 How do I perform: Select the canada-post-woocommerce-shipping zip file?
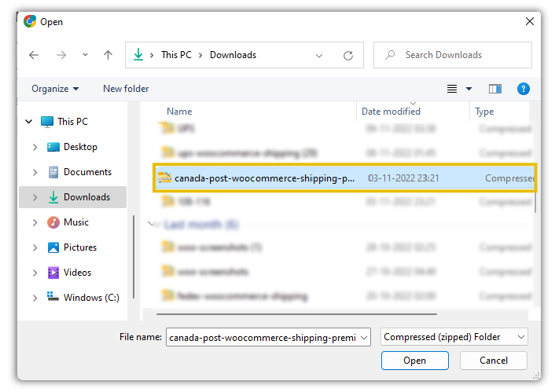tap(345, 178)
